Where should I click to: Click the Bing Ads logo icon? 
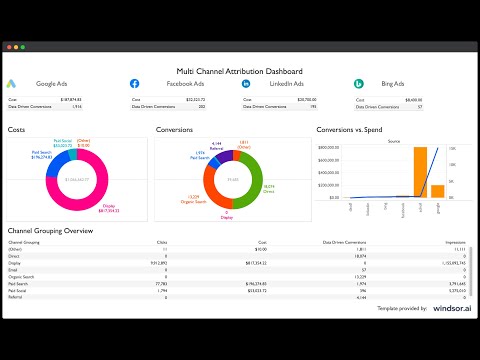359,84
